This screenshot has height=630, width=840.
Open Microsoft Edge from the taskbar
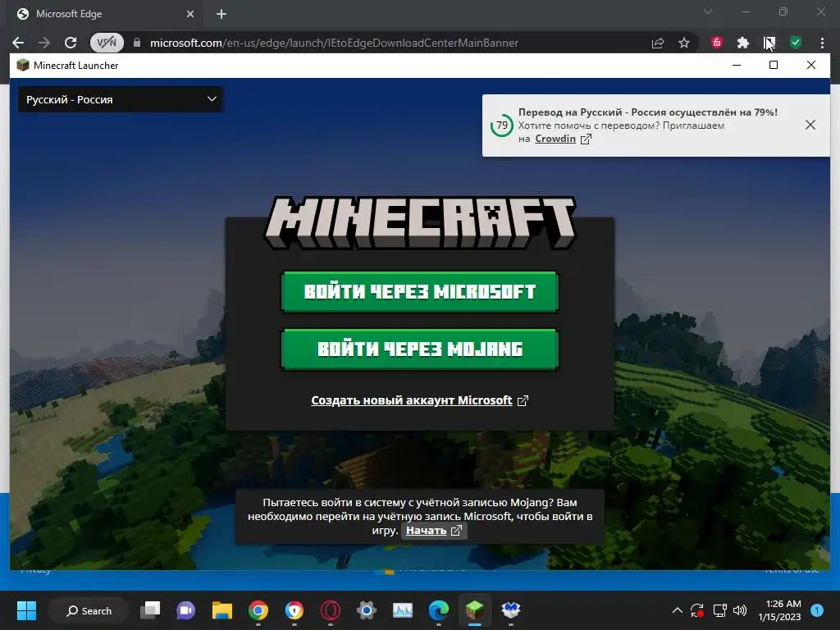coord(439,610)
